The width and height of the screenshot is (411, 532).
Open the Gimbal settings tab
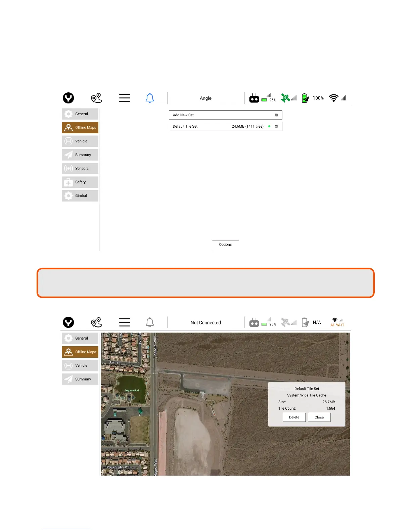coord(80,195)
